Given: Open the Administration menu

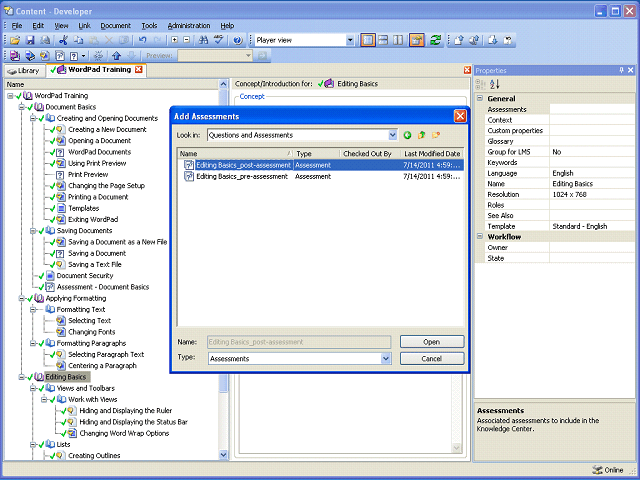Looking at the screenshot, I should 189,26.
